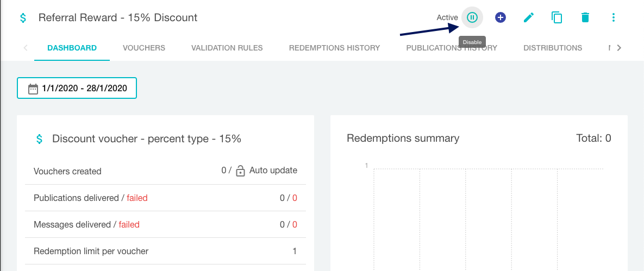
Task: Click the dollar sign icon beside campaign title
Action: pyautogui.click(x=23, y=18)
